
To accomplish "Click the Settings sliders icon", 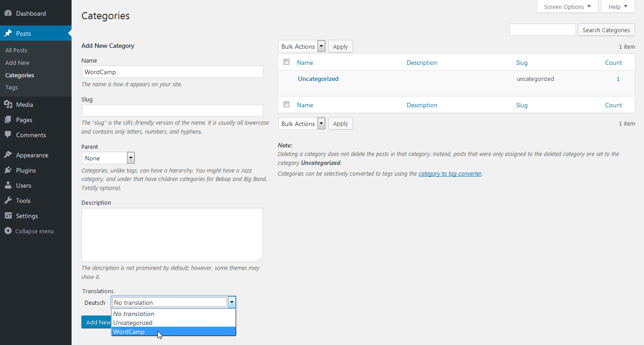I will coord(8,216).
